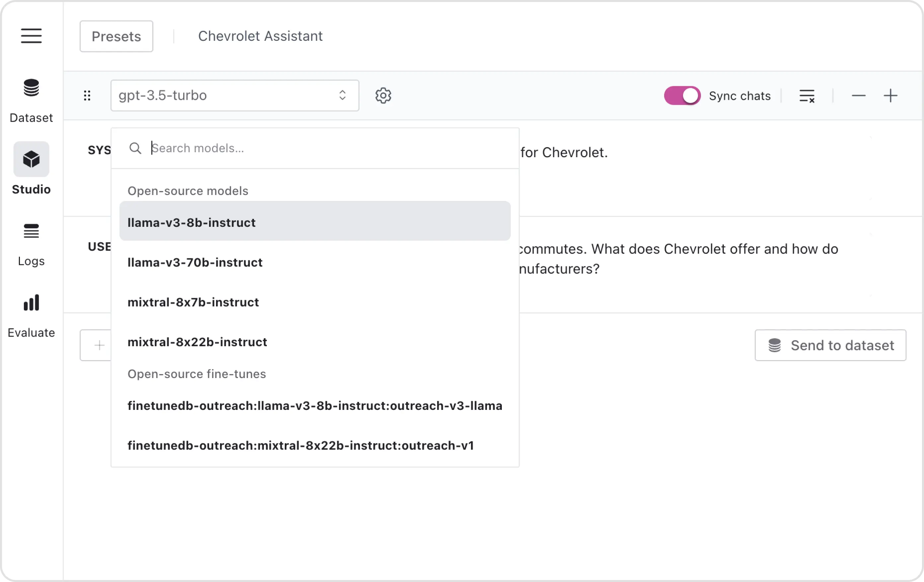Viewport: 924px width, 582px height.
Task: Remove a chat column with the minus icon
Action: pos(858,96)
